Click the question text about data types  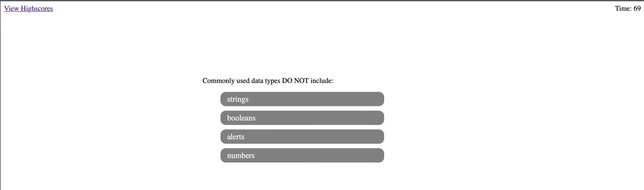268,81
